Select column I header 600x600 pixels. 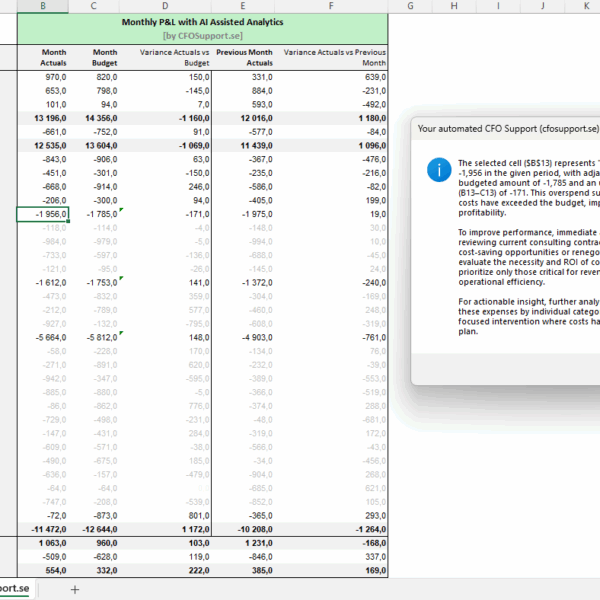tap(498, 6)
